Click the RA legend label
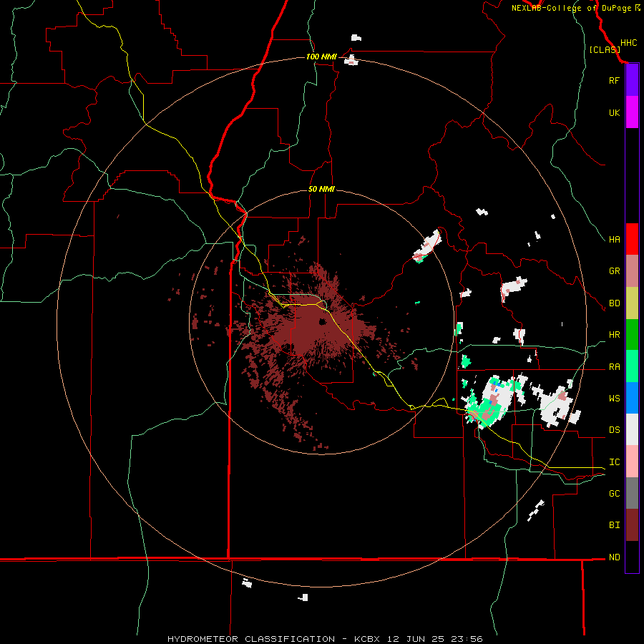The image size is (644, 644). pos(614,367)
